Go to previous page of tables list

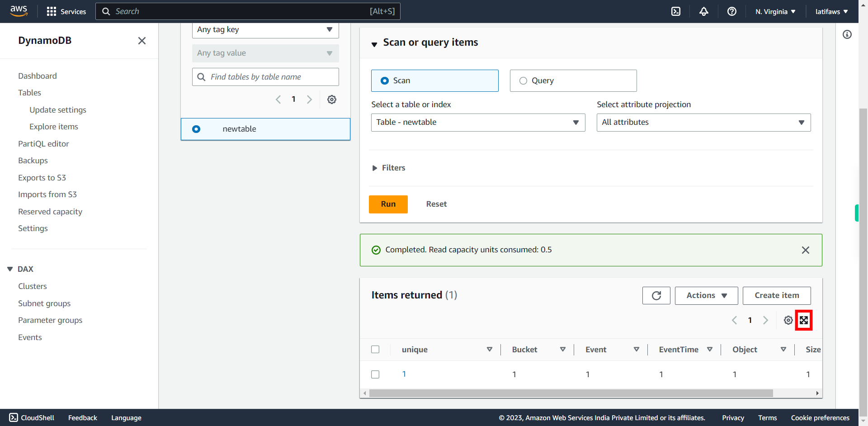pos(278,99)
